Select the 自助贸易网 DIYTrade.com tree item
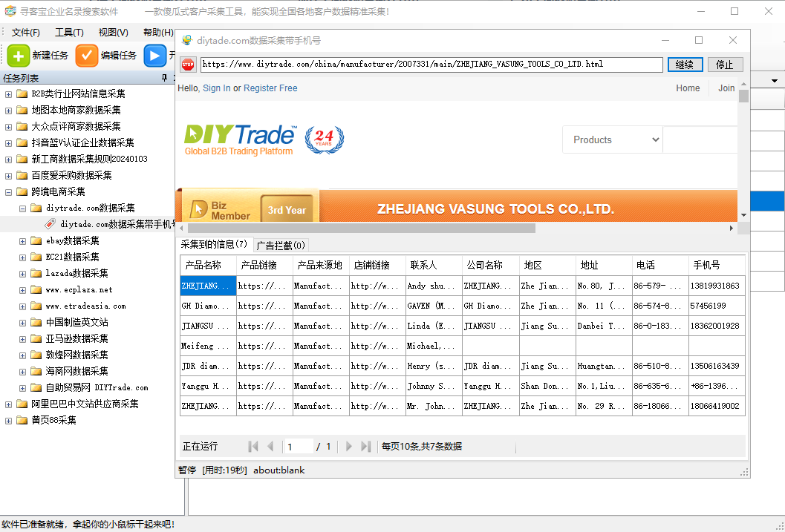Screen dimensions: 785x532 [97, 387]
